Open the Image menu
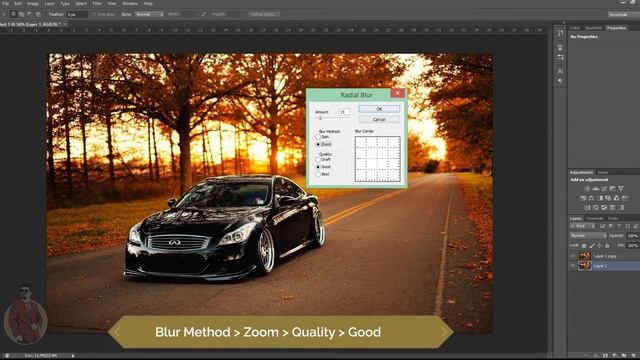640x360 pixels. pyautogui.click(x=33, y=3)
